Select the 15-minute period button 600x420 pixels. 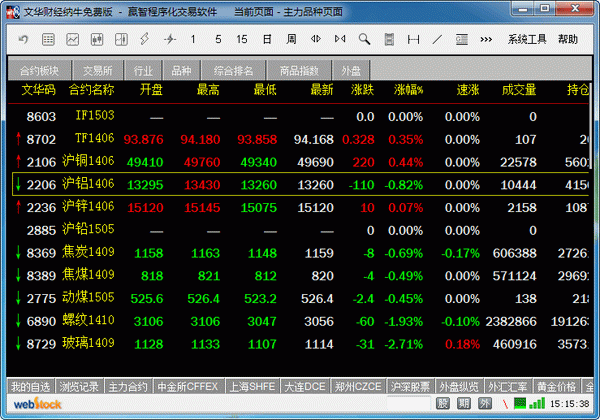coord(242,39)
